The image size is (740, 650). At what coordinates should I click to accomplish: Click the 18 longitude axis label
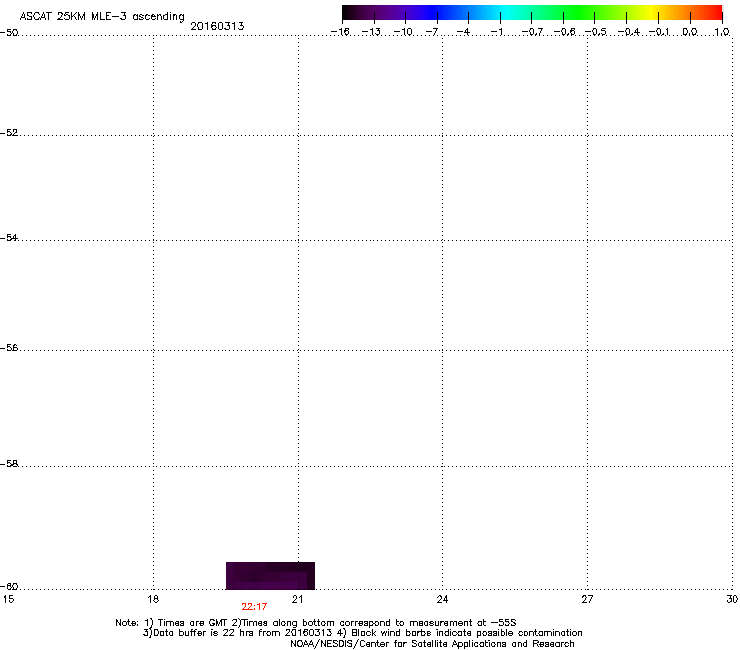click(x=153, y=599)
